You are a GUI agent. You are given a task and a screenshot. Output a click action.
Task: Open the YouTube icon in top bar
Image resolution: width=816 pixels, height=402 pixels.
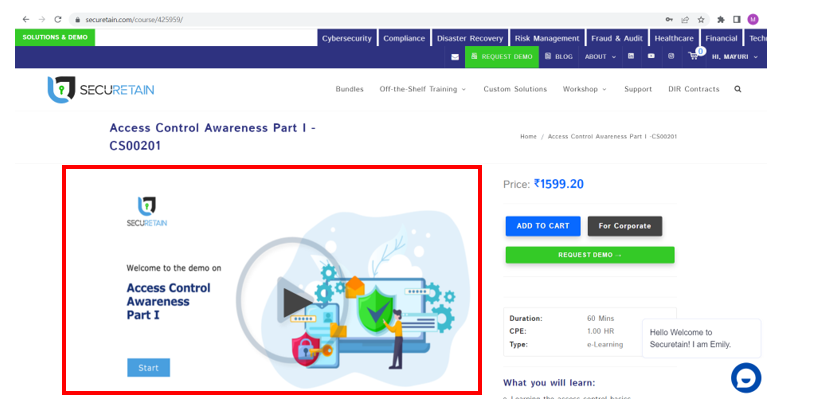pos(651,56)
